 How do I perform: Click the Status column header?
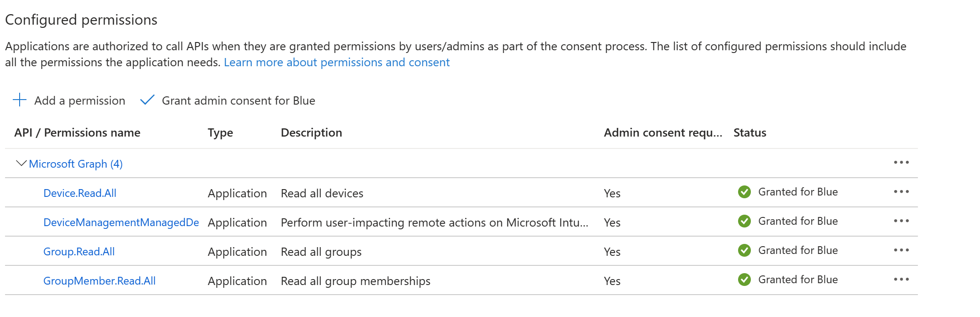(x=749, y=133)
